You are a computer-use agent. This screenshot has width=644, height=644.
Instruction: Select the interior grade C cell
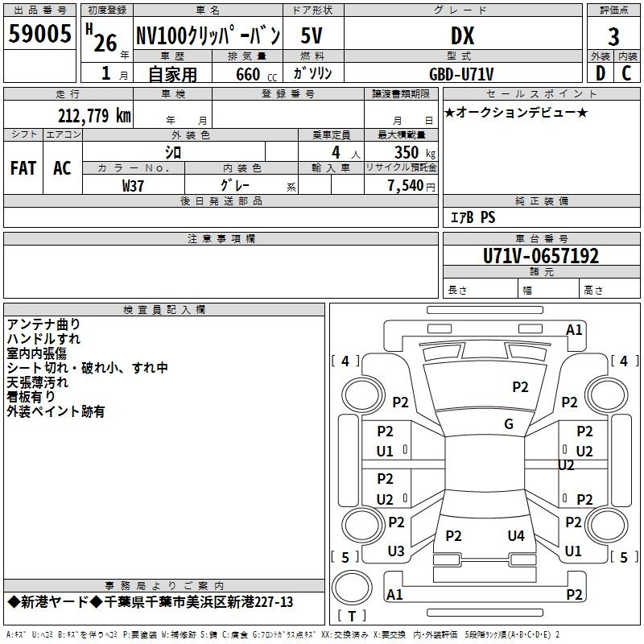point(627,72)
